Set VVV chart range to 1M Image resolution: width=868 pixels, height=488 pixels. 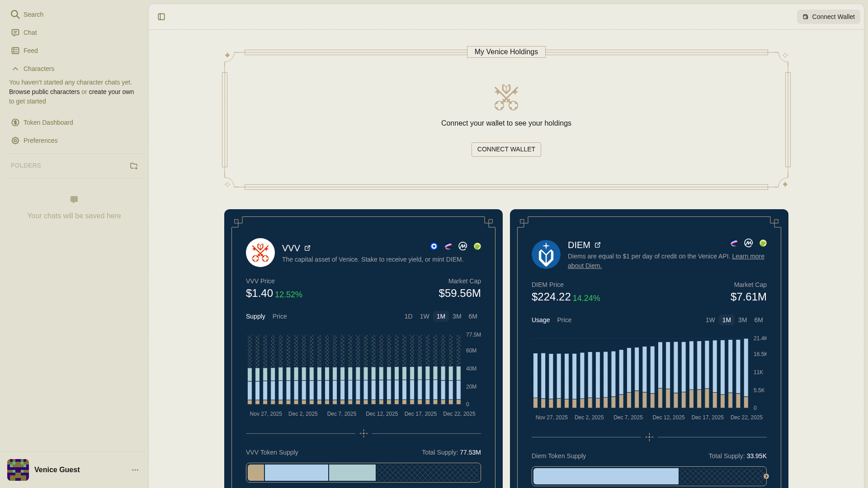point(441,316)
